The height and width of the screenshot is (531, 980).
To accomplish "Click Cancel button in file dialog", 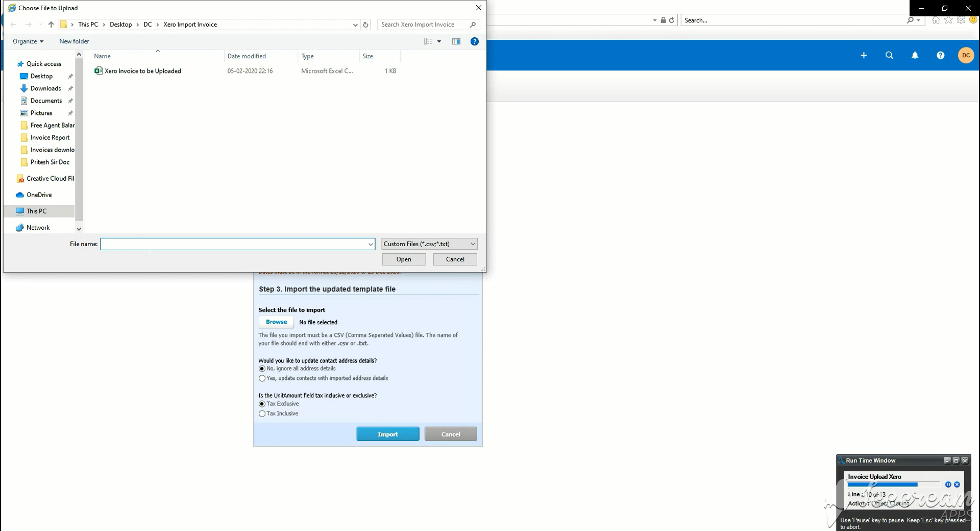I will [x=455, y=259].
